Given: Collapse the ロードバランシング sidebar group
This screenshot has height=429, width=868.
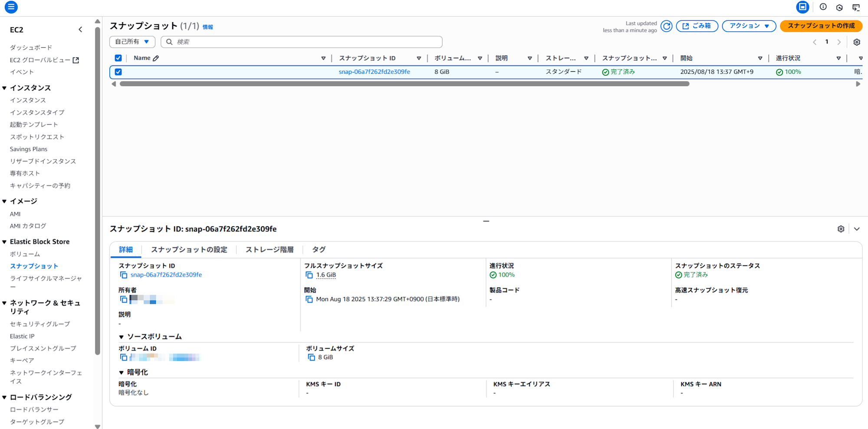Looking at the screenshot, I should tap(4, 397).
